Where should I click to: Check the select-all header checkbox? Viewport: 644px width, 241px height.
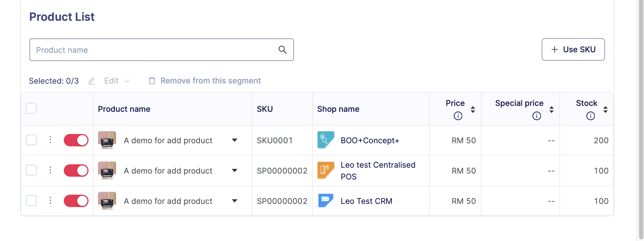pos(31,108)
